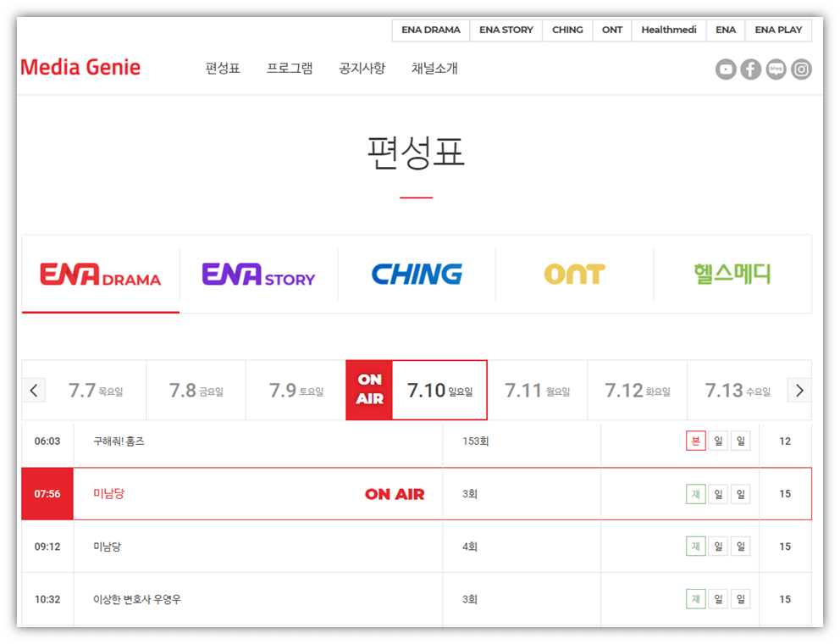Click age rating 12 in 구해줘! 홈즈 row
Viewport: 840px width, 644px height.
click(785, 441)
